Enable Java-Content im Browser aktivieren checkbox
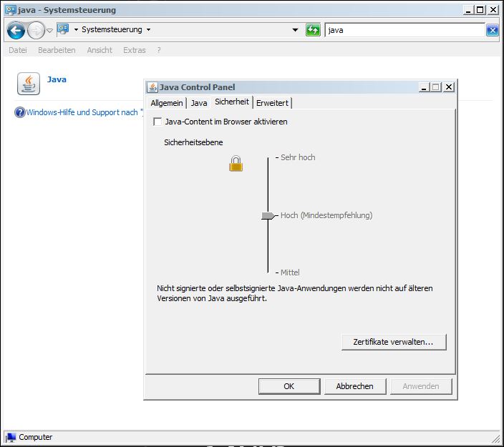This screenshot has height=447, width=504. click(x=157, y=122)
